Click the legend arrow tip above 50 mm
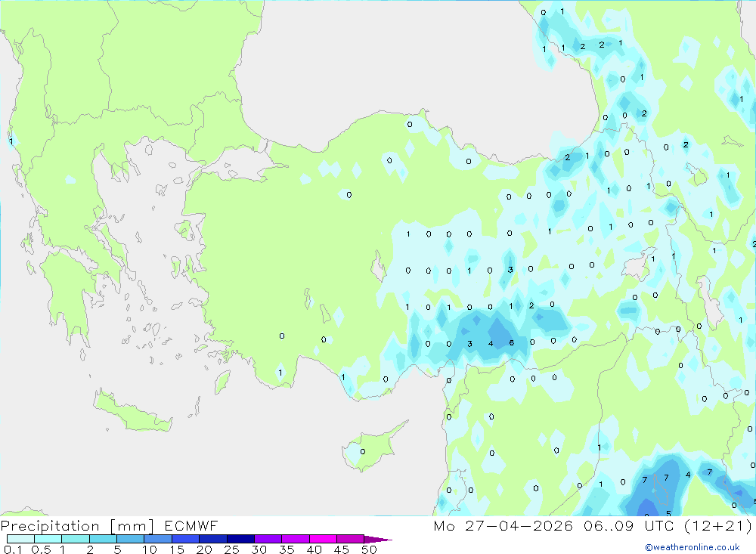Image resolution: width=756 pixels, height=554 pixels. pos(378,539)
